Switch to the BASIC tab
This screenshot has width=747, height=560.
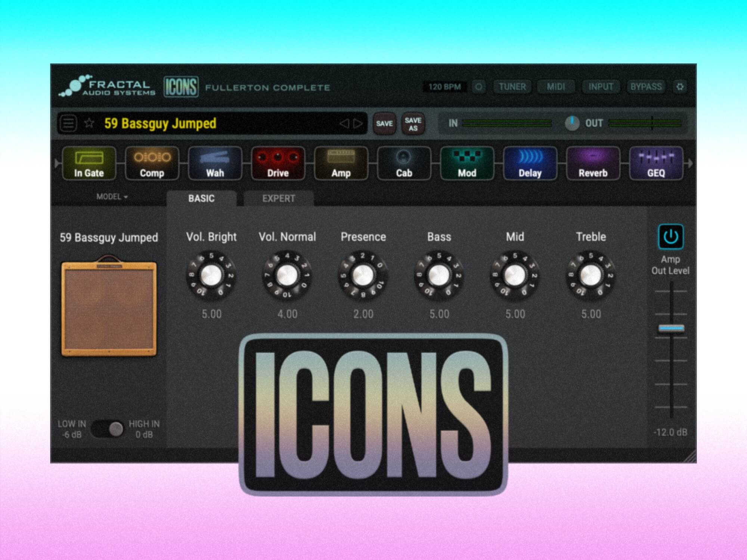[201, 198]
